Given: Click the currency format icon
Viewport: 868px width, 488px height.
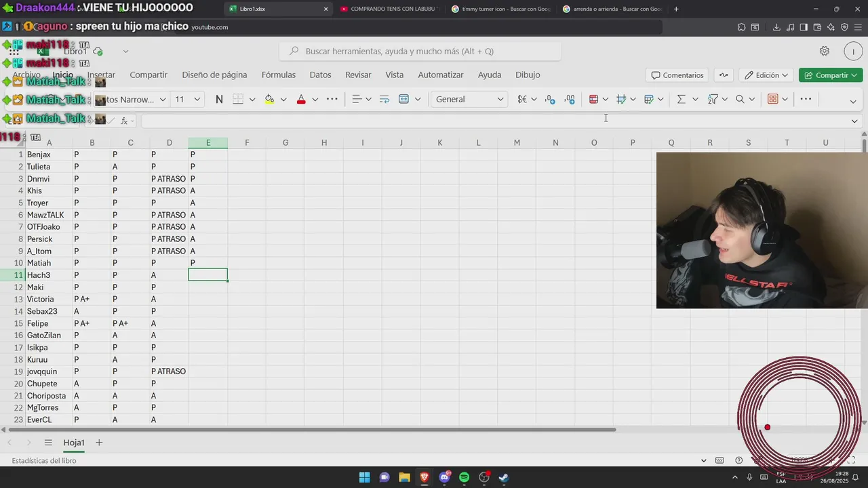Looking at the screenshot, I should point(522,99).
